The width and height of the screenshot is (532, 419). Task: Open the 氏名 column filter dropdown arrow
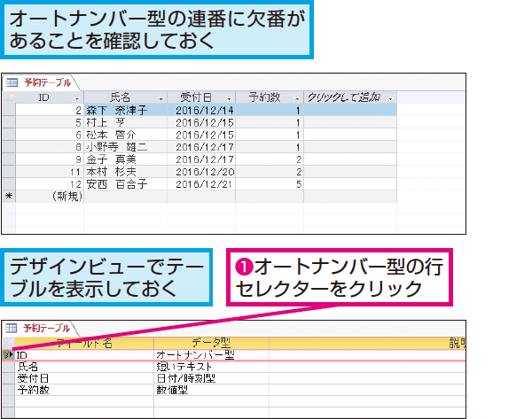[160, 97]
